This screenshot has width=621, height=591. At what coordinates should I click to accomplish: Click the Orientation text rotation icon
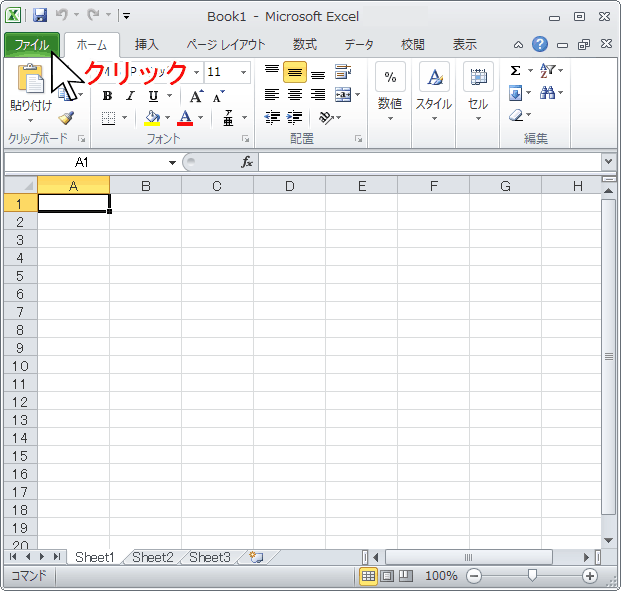[x=326, y=118]
